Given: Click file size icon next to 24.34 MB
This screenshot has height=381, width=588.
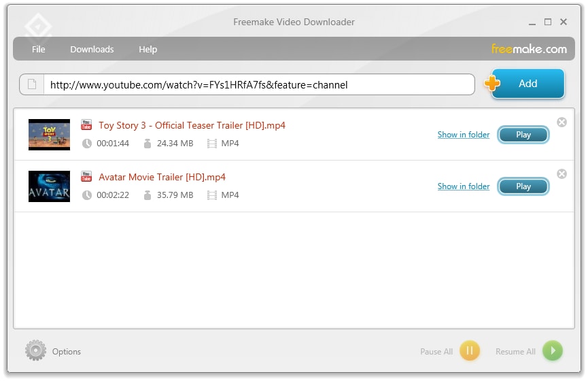Looking at the screenshot, I should click(x=148, y=144).
